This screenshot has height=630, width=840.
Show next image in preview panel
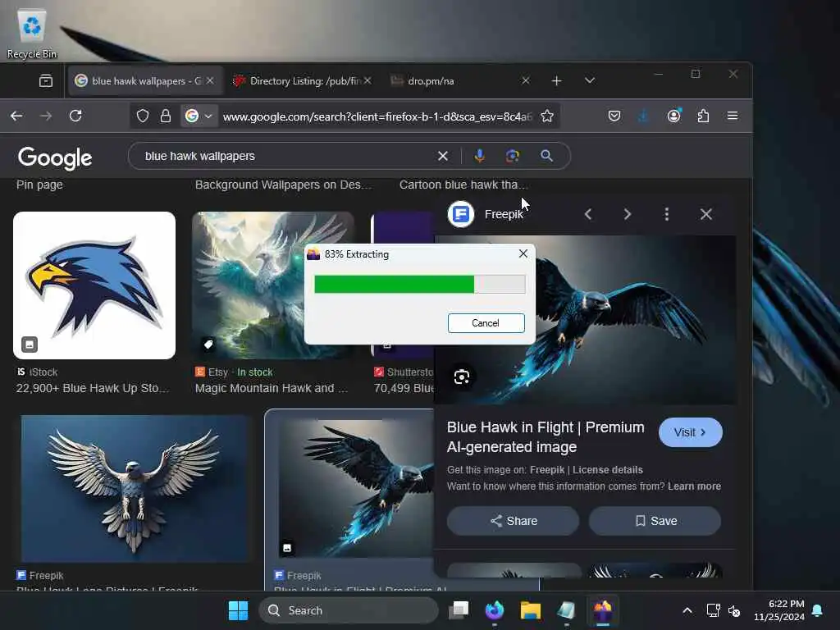(x=628, y=214)
